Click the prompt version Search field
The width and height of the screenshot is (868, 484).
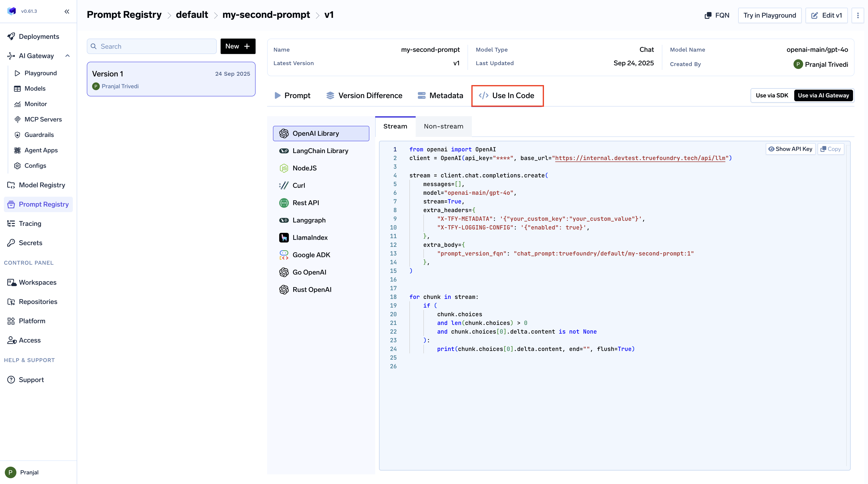point(152,47)
